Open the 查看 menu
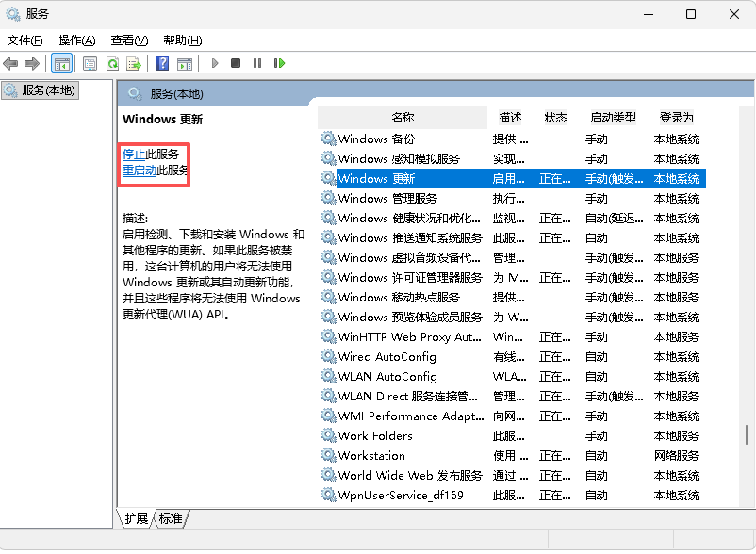Viewport: 756px width, 554px height. pyautogui.click(x=128, y=40)
